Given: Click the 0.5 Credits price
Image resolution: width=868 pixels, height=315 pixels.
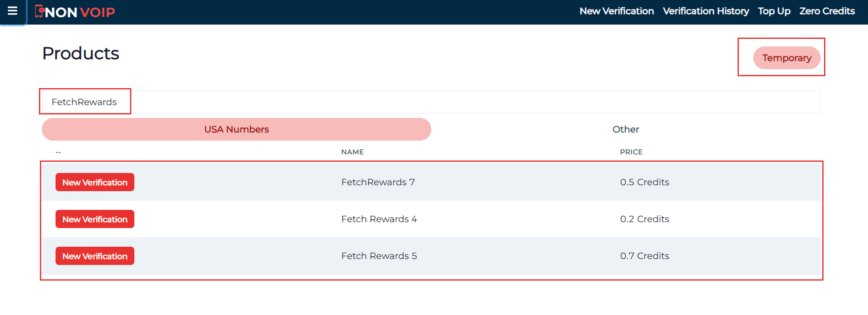Looking at the screenshot, I should point(644,182).
